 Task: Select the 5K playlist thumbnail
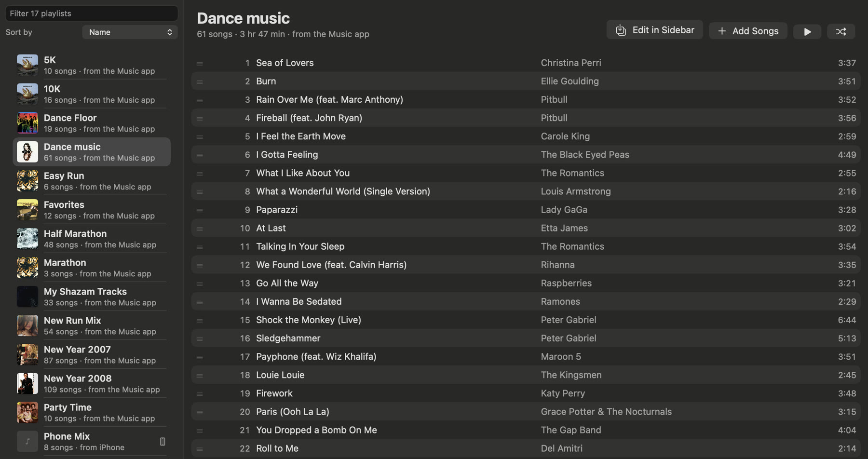pos(27,65)
